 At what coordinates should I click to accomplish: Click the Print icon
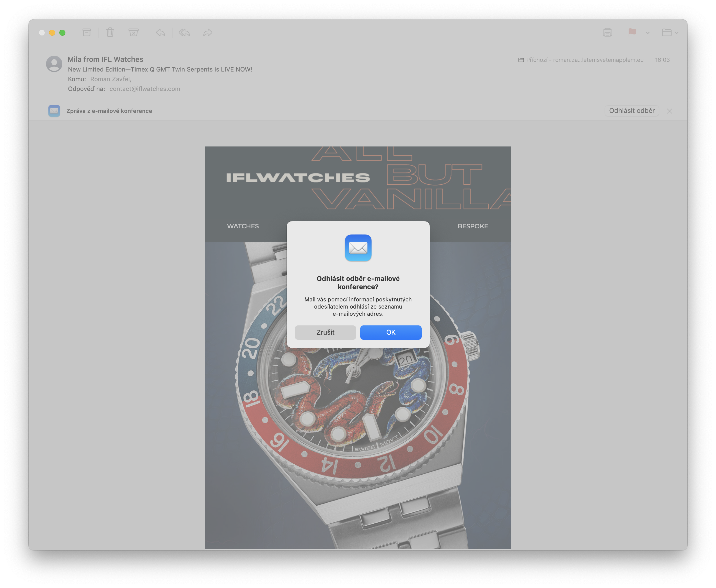pyautogui.click(x=607, y=32)
